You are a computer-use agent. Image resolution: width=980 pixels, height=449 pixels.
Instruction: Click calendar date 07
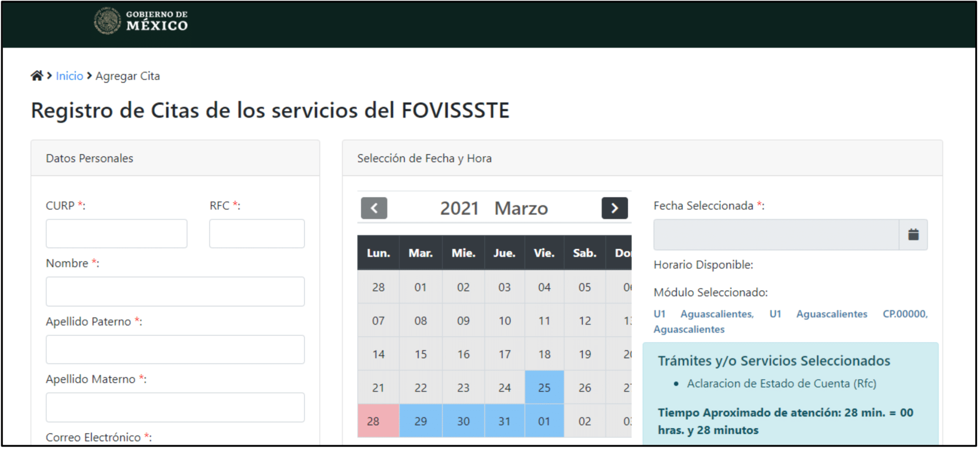(378, 320)
